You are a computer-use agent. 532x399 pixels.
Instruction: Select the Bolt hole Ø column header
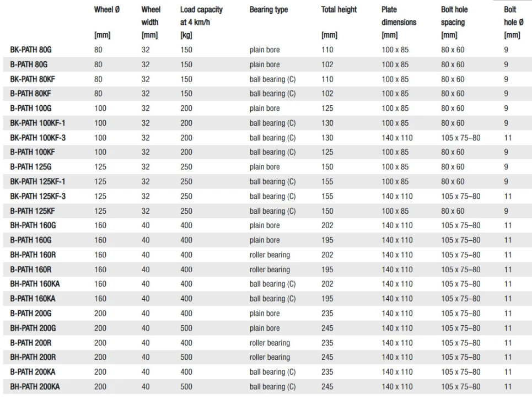512,16
